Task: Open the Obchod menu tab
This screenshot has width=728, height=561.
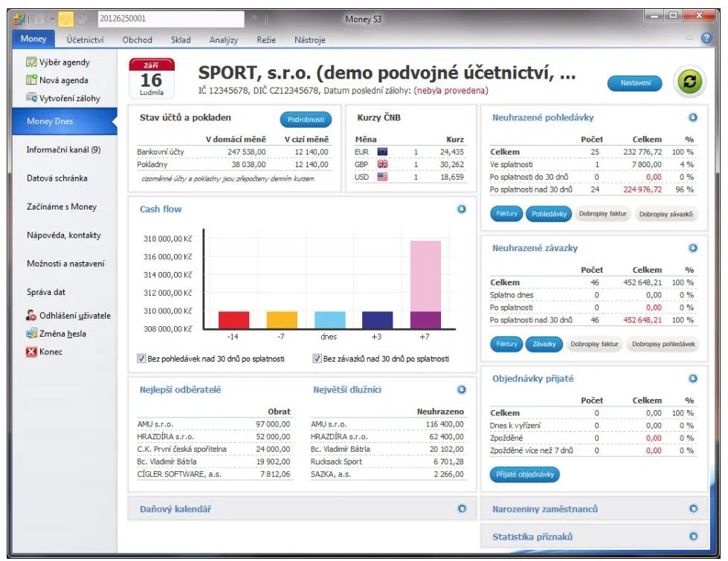Action: 138,40
